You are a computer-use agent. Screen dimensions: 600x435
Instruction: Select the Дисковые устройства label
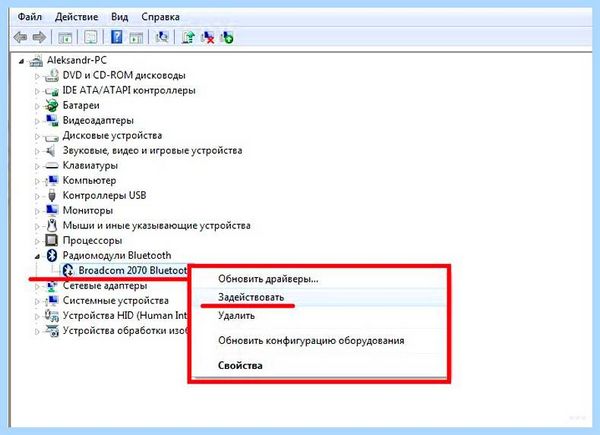tap(112, 135)
